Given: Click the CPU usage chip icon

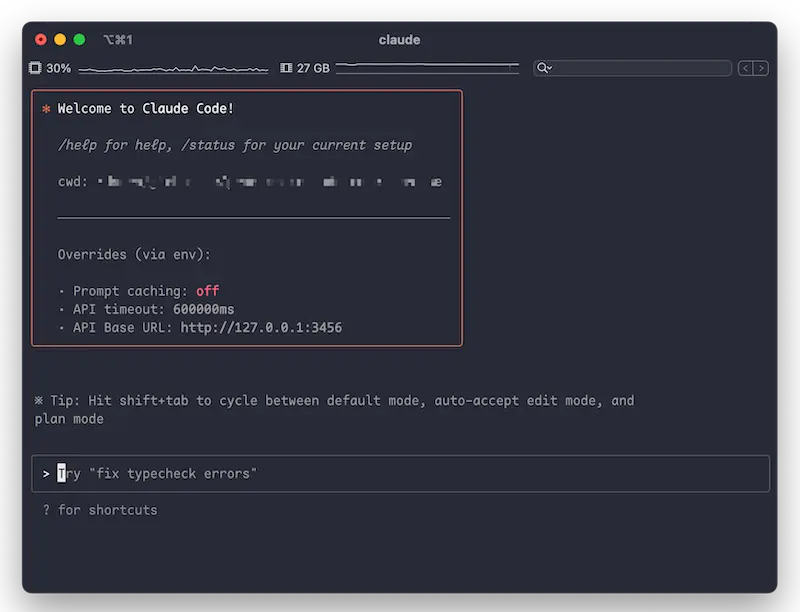Looking at the screenshot, I should coord(35,68).
